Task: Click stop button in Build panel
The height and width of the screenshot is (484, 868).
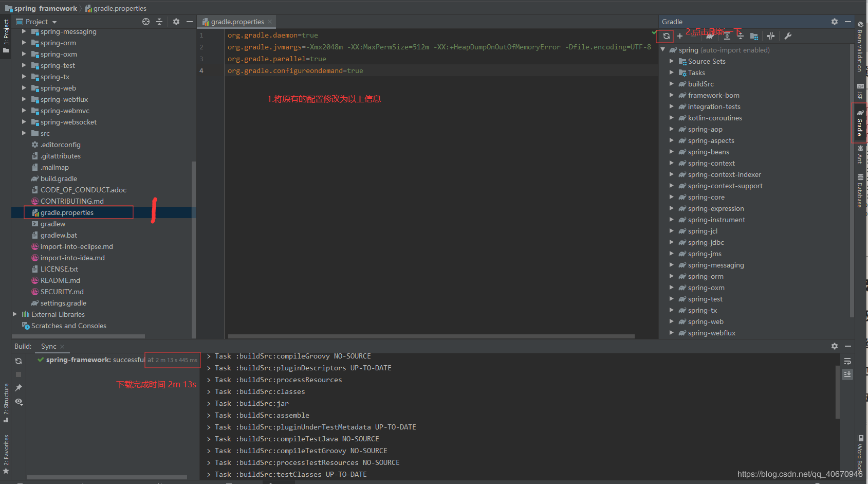Action: [x=19, y=374]
